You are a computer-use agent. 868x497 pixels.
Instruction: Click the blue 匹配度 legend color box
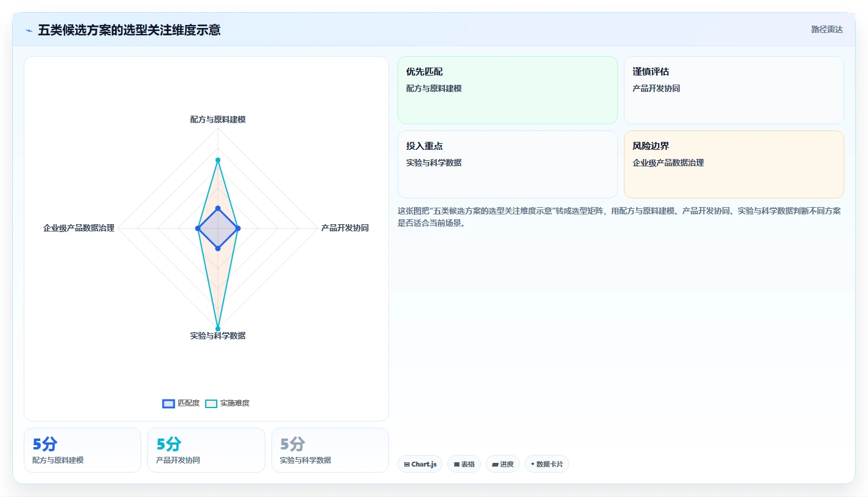point(169,403)
